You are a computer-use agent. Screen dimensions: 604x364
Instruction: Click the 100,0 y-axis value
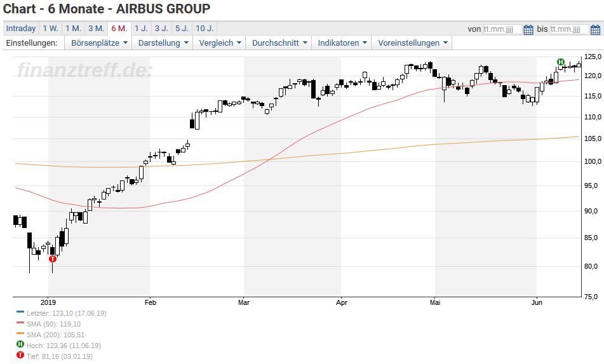[593, 162]
